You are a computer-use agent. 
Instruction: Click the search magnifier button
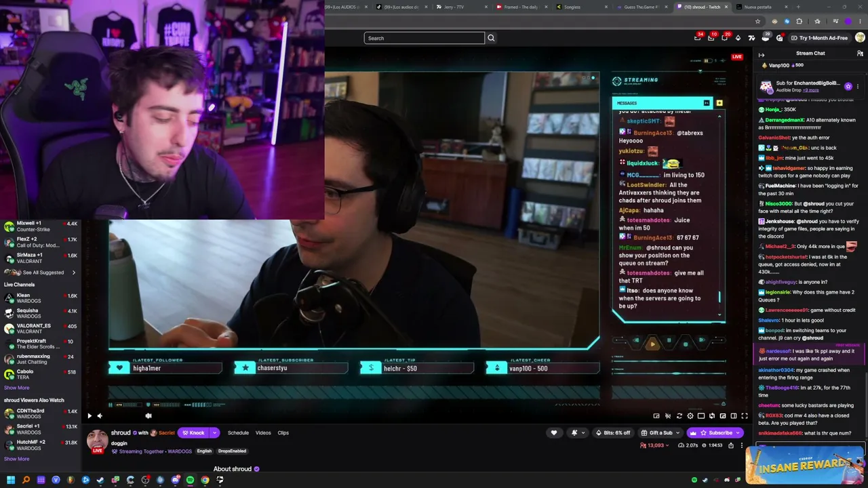pyautogui.click(x=491, y=38)
